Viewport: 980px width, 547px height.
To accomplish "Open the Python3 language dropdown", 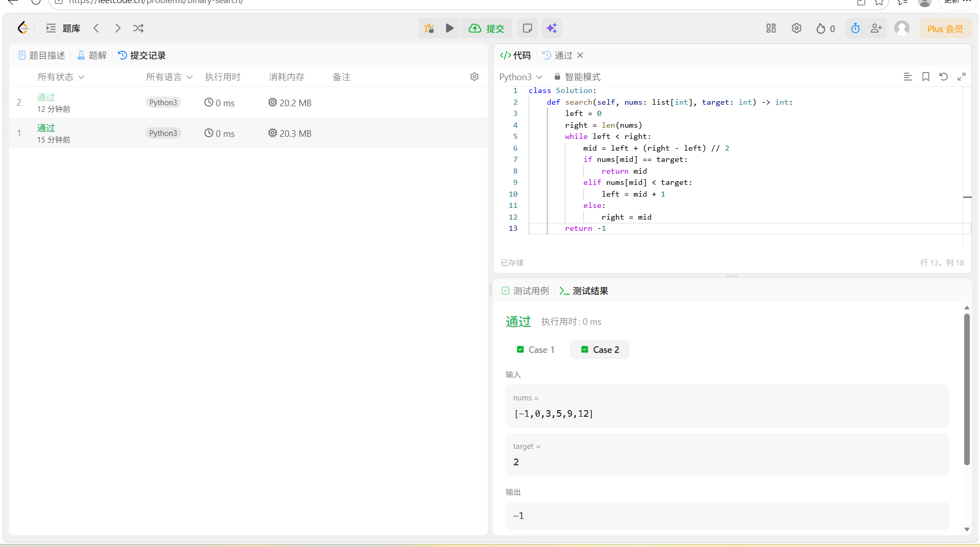I will [521, 77].
